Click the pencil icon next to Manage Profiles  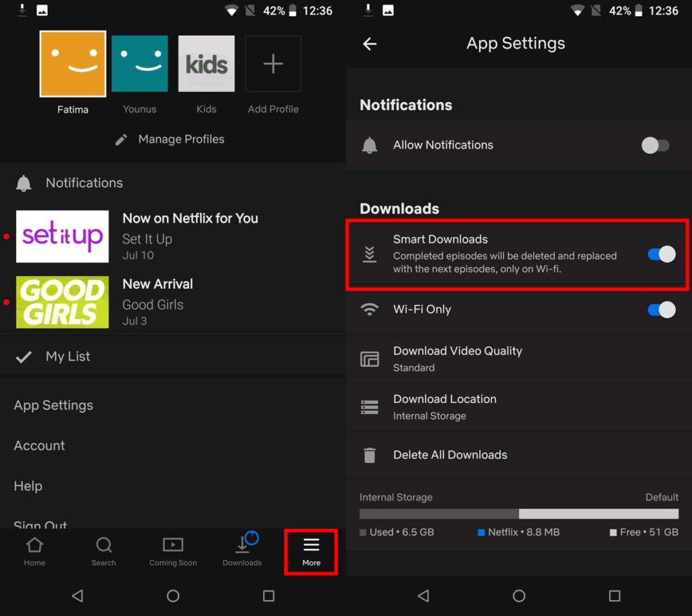click(x=121, y=139)
